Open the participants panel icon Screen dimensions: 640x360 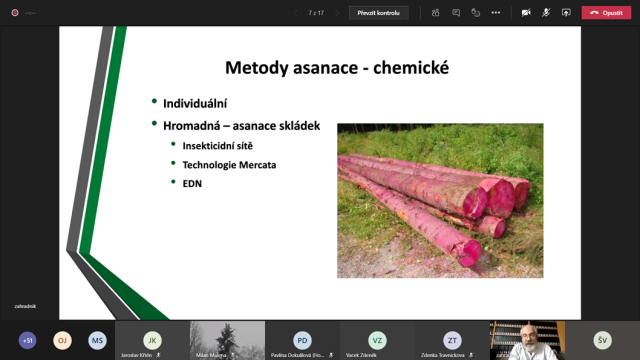click(436, 13)
